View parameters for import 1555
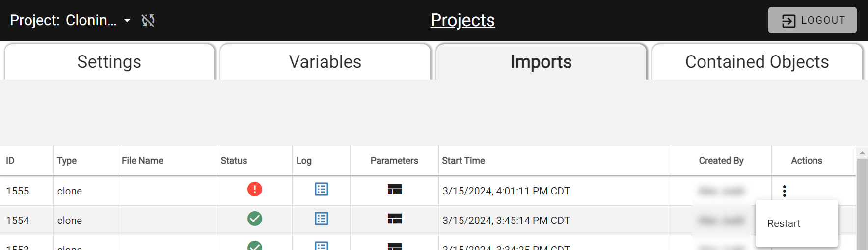 click(x=395, y=189)
